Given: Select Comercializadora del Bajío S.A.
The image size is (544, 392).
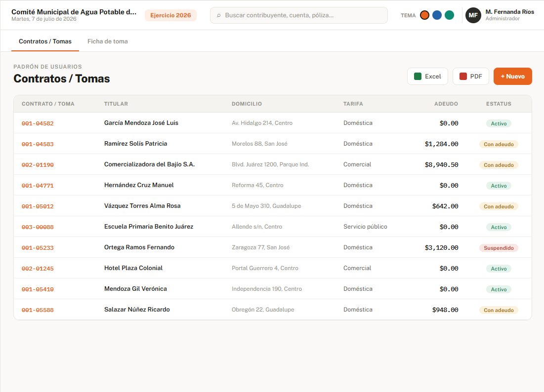Looking at the screenshot, I should (150, 164).
